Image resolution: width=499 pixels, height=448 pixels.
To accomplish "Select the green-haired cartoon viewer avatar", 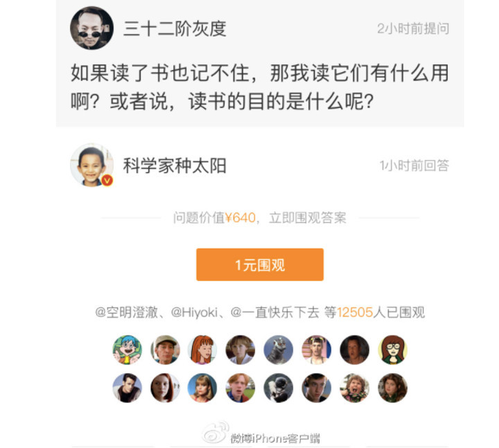I will point(128,350).
